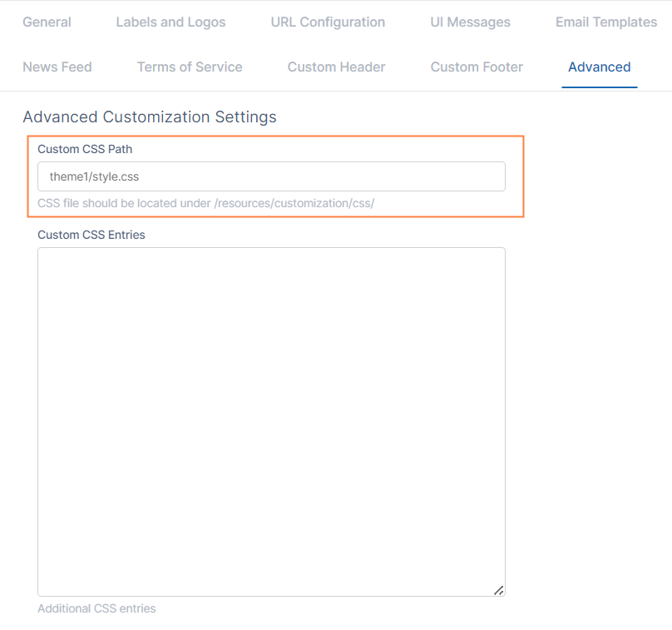Switch to the General tab

tap(47, 22)
